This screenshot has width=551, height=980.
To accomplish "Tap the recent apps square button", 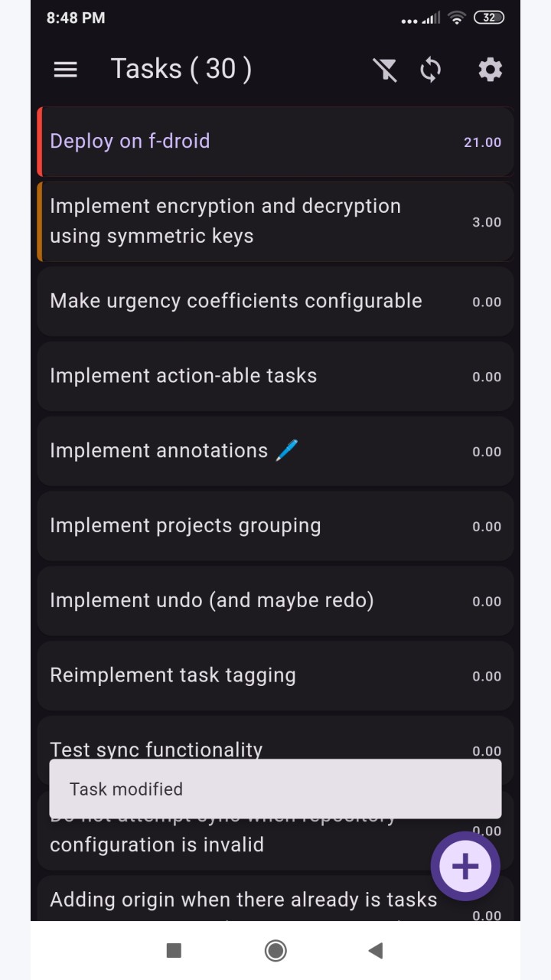I will pyautogui.click(x=174, y=950).
